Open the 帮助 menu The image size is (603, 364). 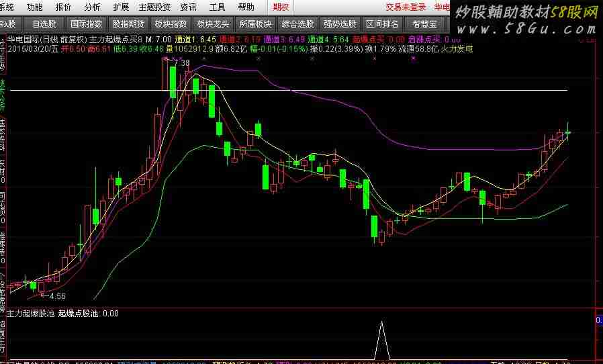coord(246,7)
